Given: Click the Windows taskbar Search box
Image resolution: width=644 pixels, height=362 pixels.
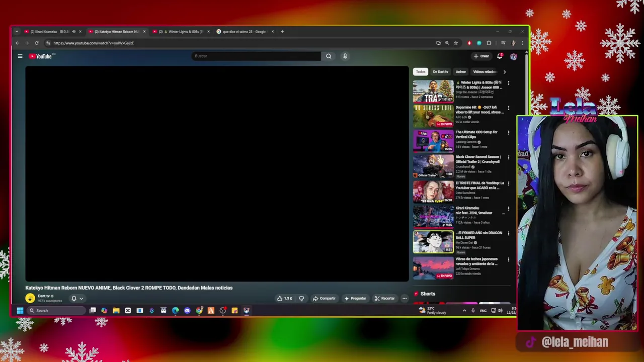Looking at the screenshot, I should point(56,311).
